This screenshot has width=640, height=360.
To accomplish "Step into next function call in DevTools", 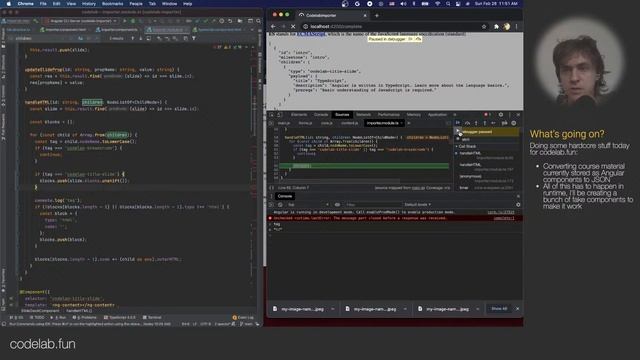I will 476,123.
